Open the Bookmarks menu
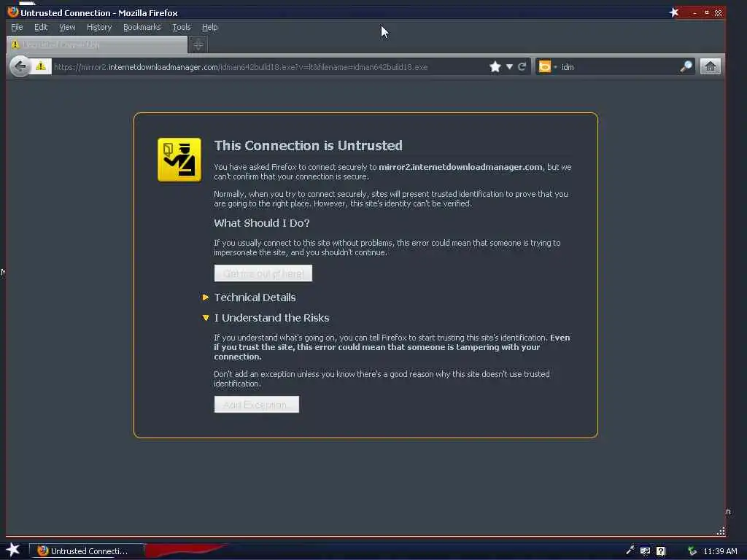 click(142, 27)
